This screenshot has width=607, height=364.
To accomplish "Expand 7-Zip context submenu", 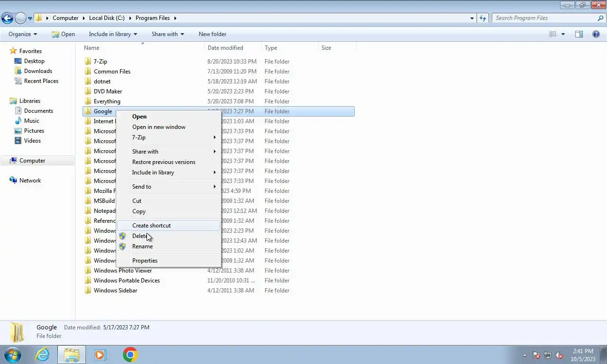I will point(169,137).
